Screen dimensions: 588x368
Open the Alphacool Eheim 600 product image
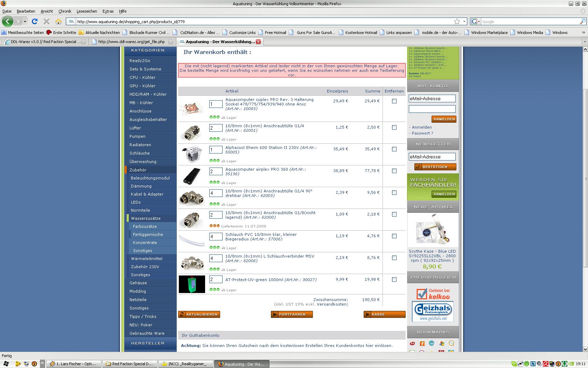191,154
